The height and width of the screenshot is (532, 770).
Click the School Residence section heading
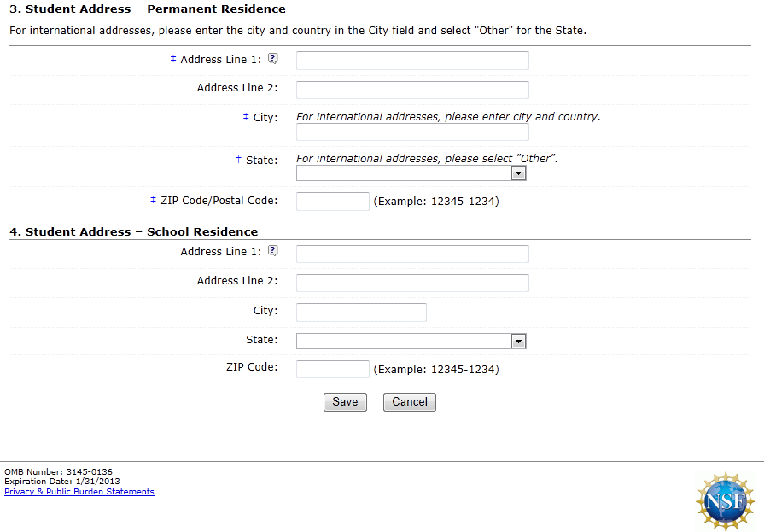click(133, 231)
